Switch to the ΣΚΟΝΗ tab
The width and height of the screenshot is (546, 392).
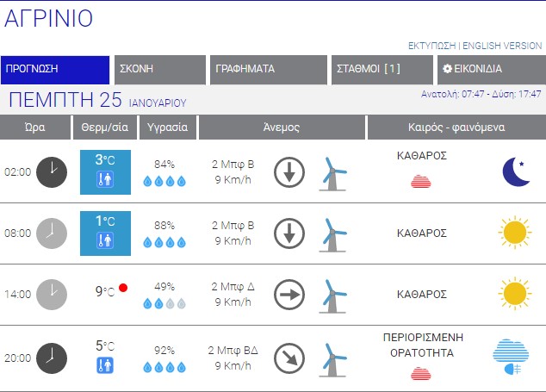[159, 70]
